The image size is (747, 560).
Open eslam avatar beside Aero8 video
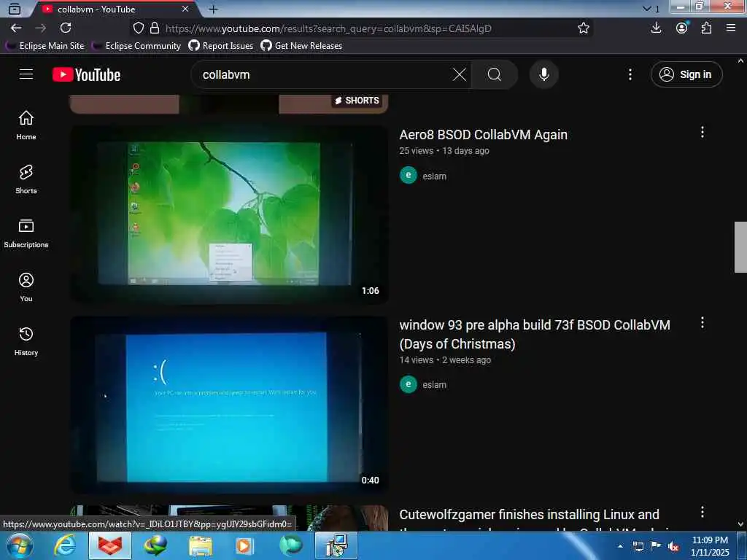click(x=409, y=175)
